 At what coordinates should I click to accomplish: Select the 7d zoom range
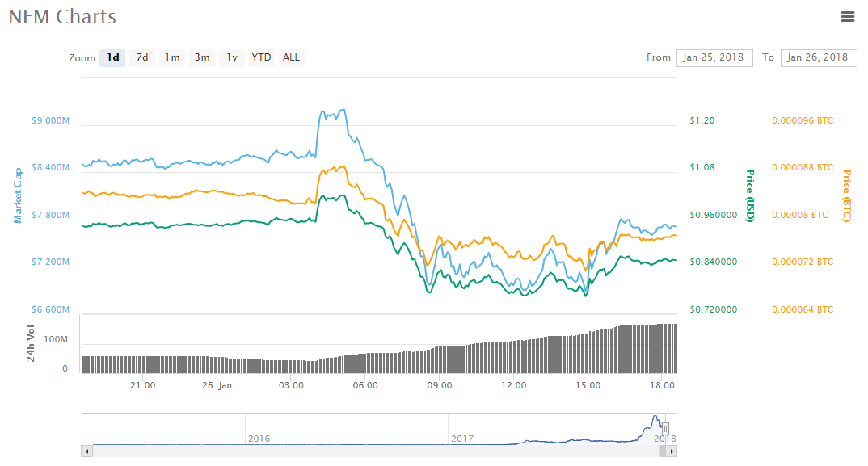[142, 57]
